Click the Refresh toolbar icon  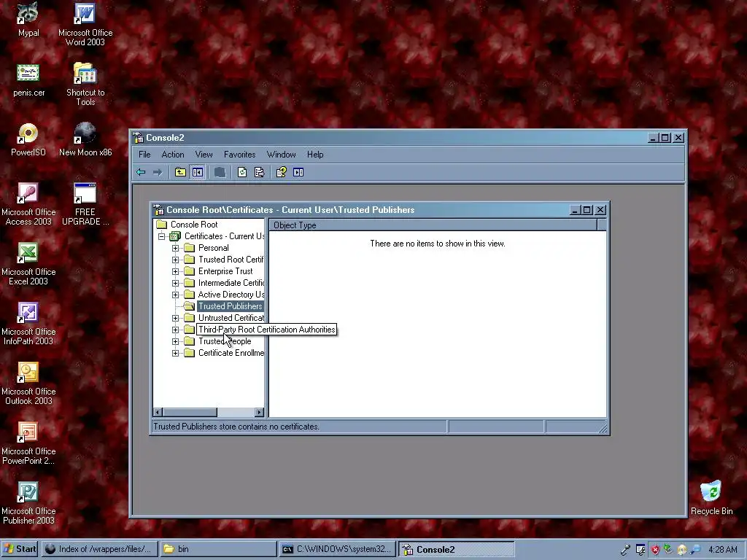coord(242,172)
